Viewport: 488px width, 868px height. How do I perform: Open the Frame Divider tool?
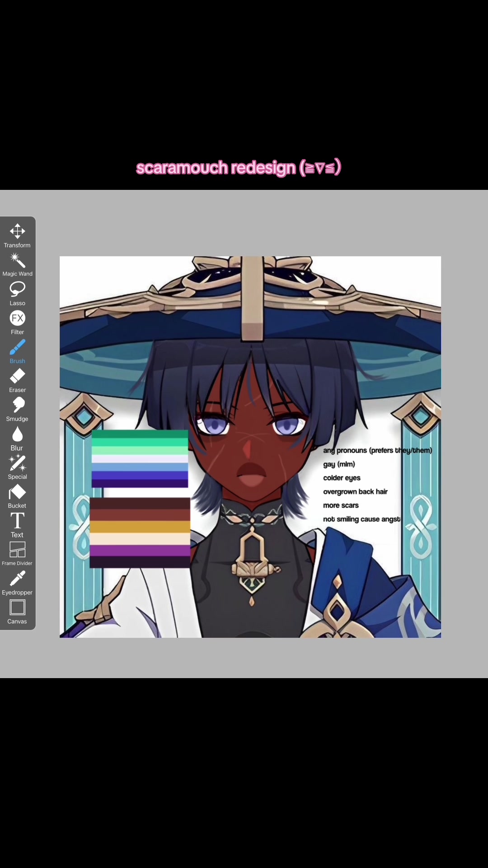click(17, 554)
